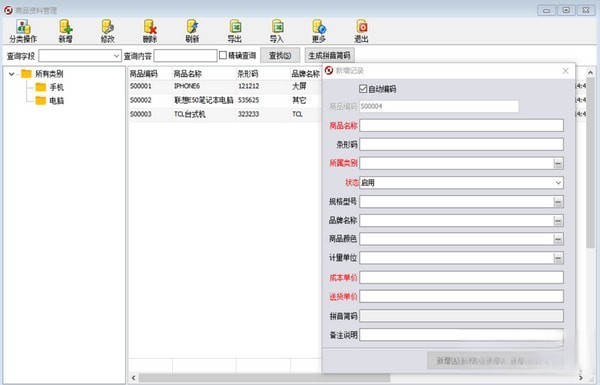Viewport: 600px width, 385px height.
Task: Click the 新增 add product icon
Action: click(x=65, y=31)
